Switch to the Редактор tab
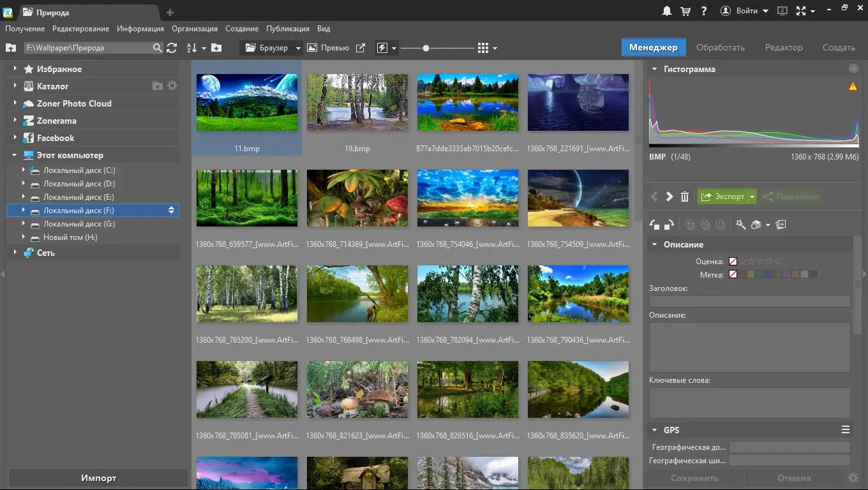 point(784,47)
